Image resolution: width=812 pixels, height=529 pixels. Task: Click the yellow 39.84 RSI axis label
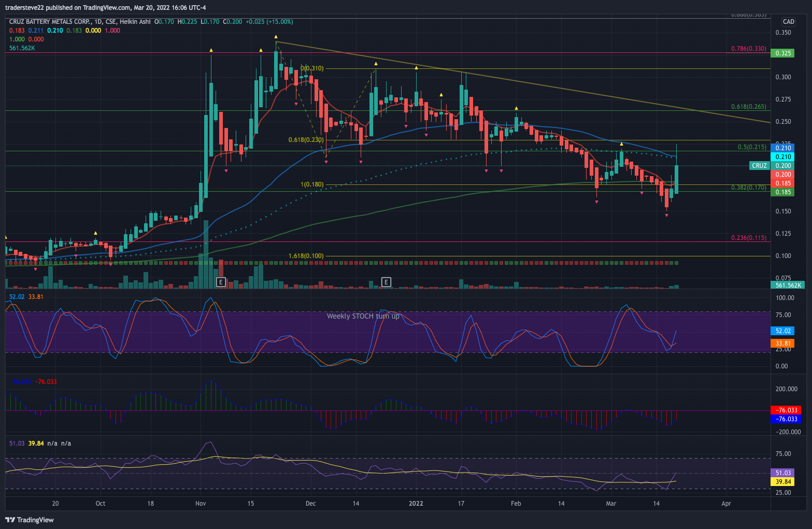[783, 482]
